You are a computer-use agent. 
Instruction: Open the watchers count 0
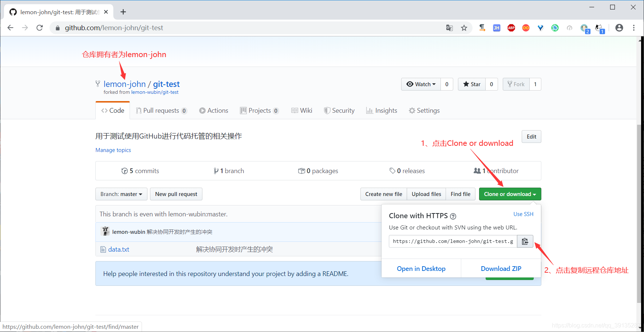(x=447, y=84)
